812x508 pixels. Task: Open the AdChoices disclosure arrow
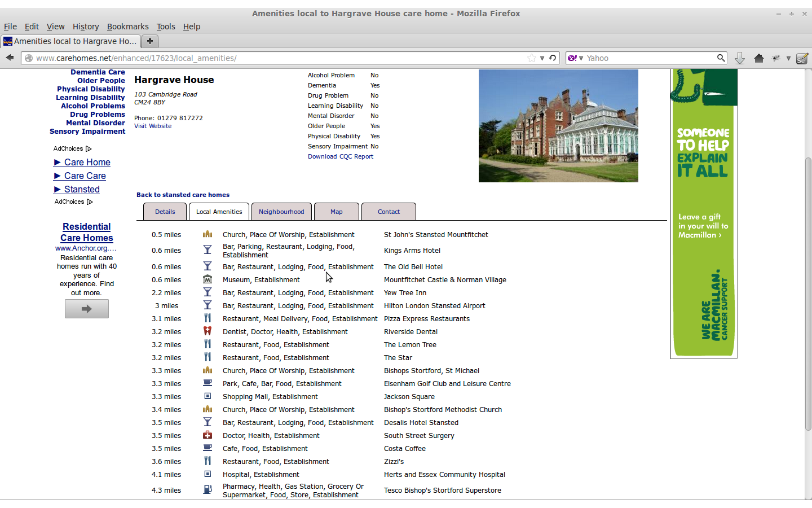pos(88,148)
